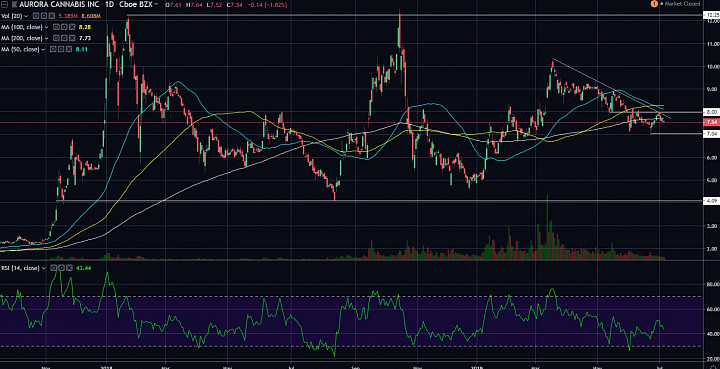
Task: Remove the MA (100, close) indicator
Action: (72, 27)
